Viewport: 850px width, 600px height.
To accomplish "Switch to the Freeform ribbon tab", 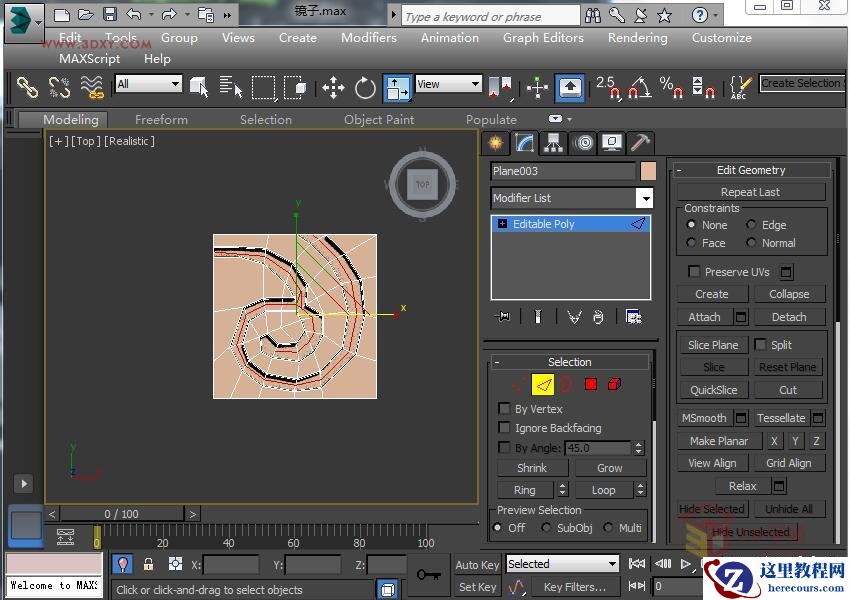I will click(161, 119).
